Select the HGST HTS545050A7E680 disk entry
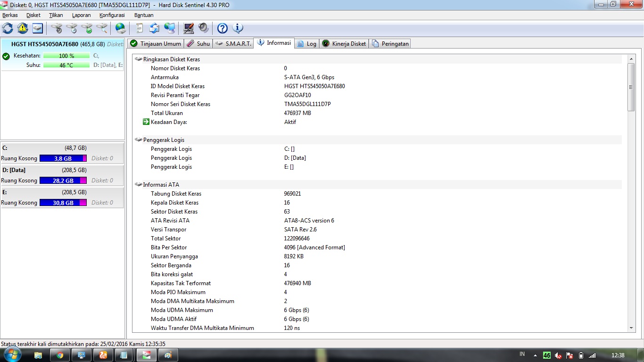The width and height of the screenshot is (644, 362). point(63,55)
